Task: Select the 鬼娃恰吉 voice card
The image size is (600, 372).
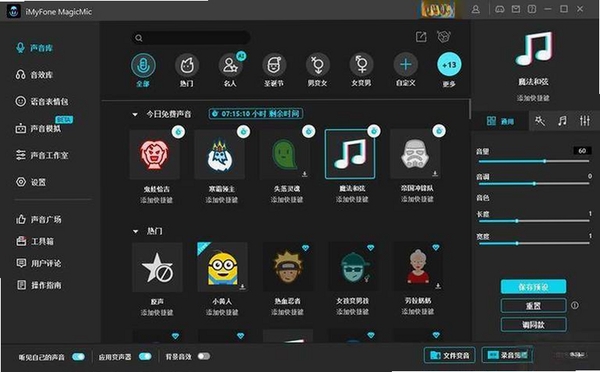Action: pos(155,154)
